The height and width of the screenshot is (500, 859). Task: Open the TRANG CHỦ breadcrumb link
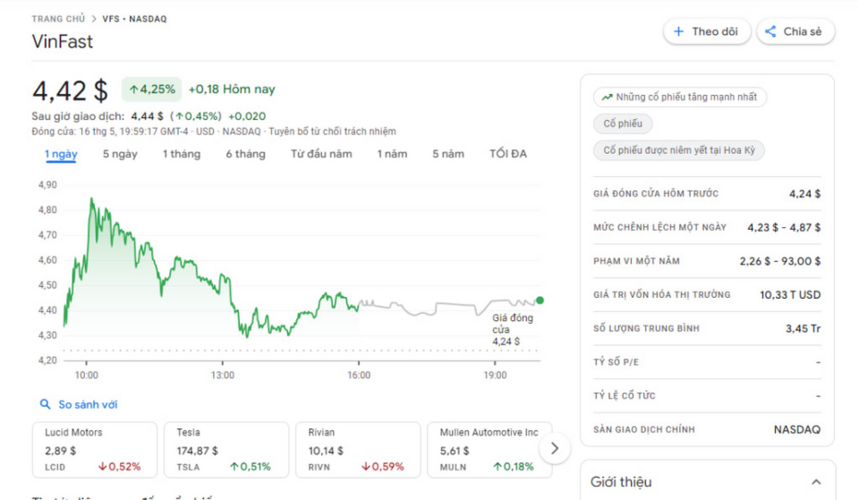coord(58,19)
